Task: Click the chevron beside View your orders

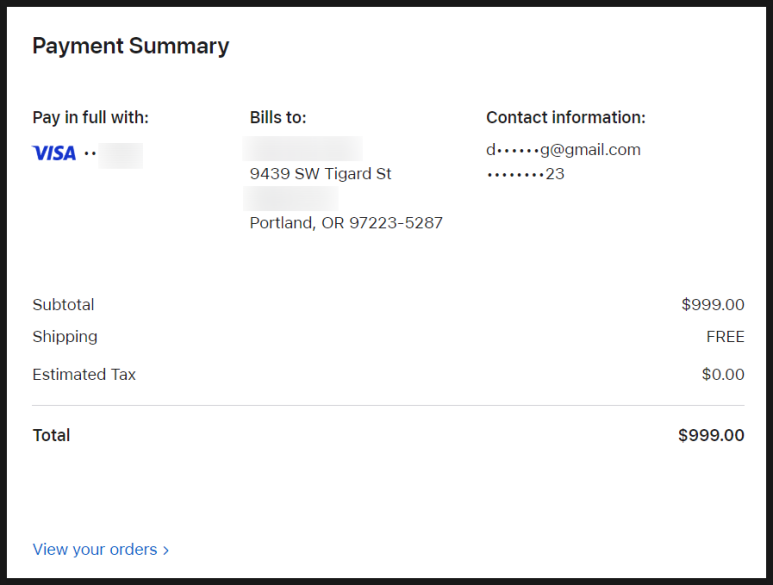Action: click(x=166, y=550)
